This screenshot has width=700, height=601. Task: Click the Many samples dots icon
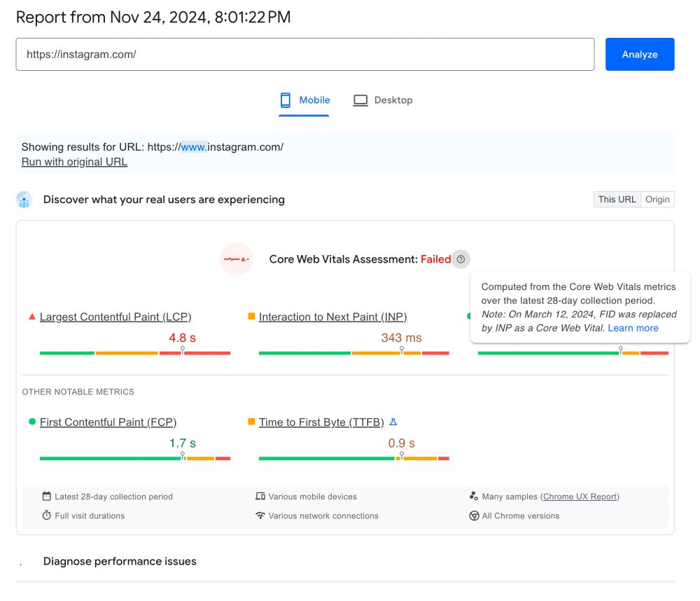(x=474, y=496)
